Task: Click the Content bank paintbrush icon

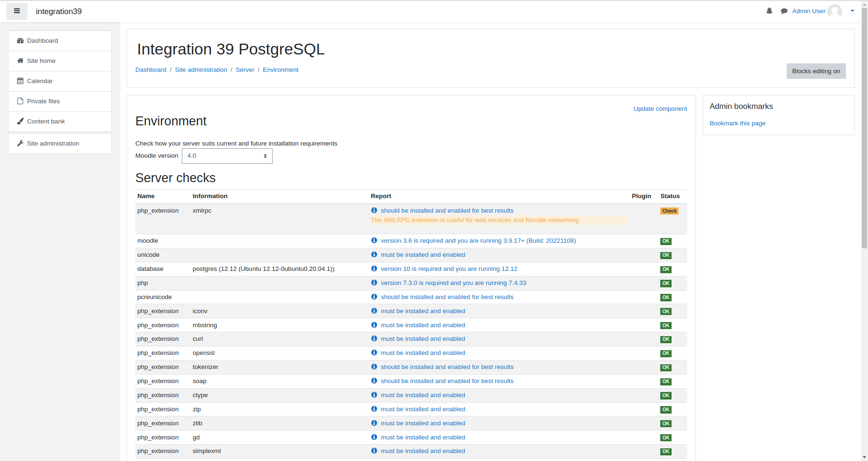Action: [20, 122]
